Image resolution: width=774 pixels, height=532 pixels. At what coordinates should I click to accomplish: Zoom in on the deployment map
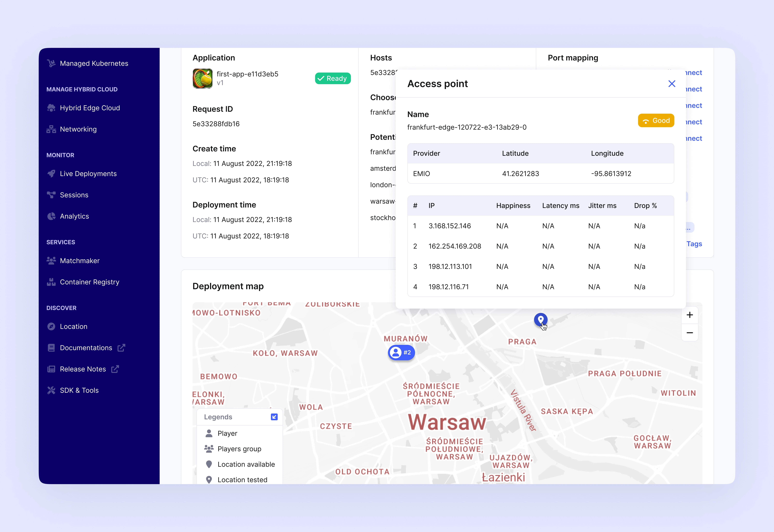click(x=690, y=315)
